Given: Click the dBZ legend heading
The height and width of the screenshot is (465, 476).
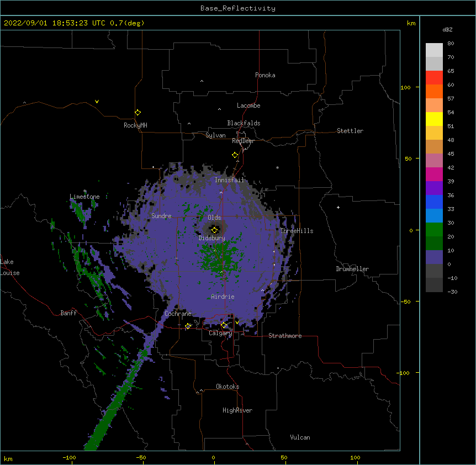Looking at the screenshot, I should (x=447, y=29).
